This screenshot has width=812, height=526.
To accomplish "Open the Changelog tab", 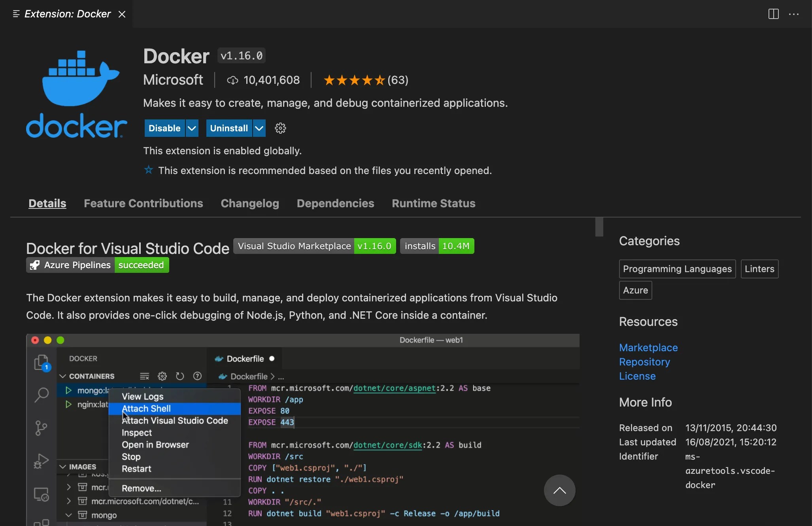I will tap(250, 203).
